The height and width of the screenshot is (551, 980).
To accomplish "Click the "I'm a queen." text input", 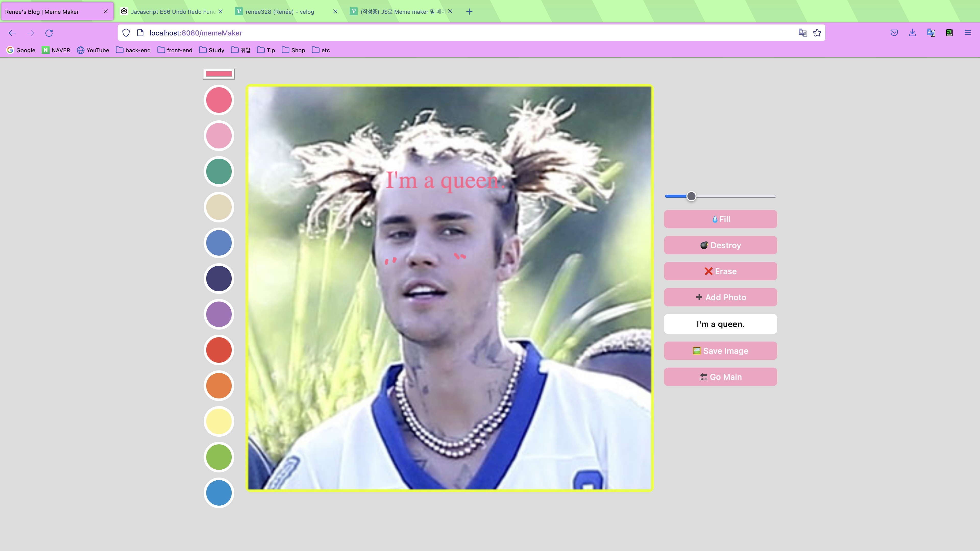I will click(720, 324).
